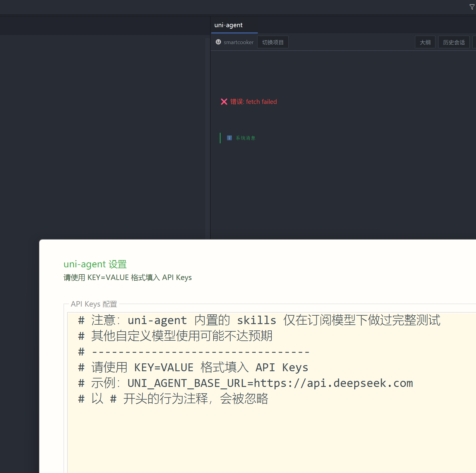Screen dimensions: 476x473
Task: Click the blue info icon
Action: pos(229,138)
